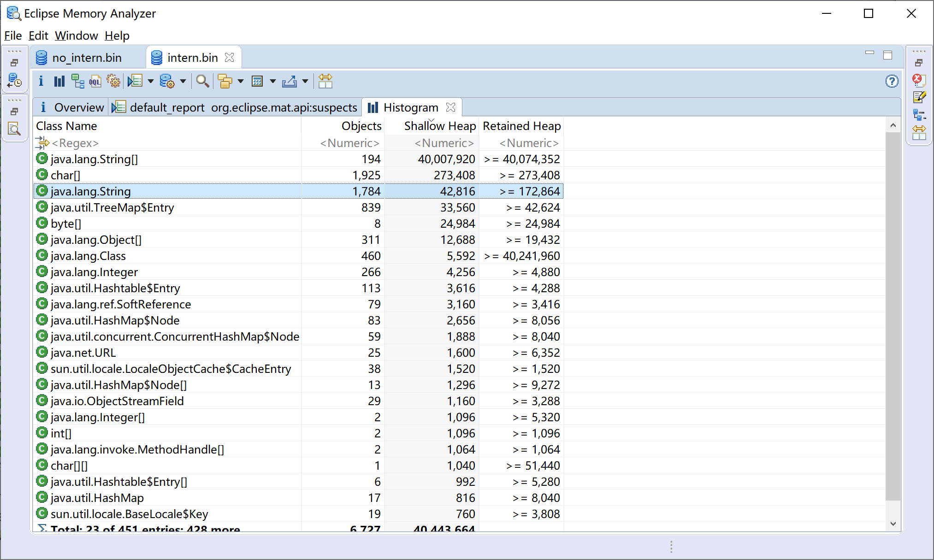Open the dominator tree view

[77, 82]
